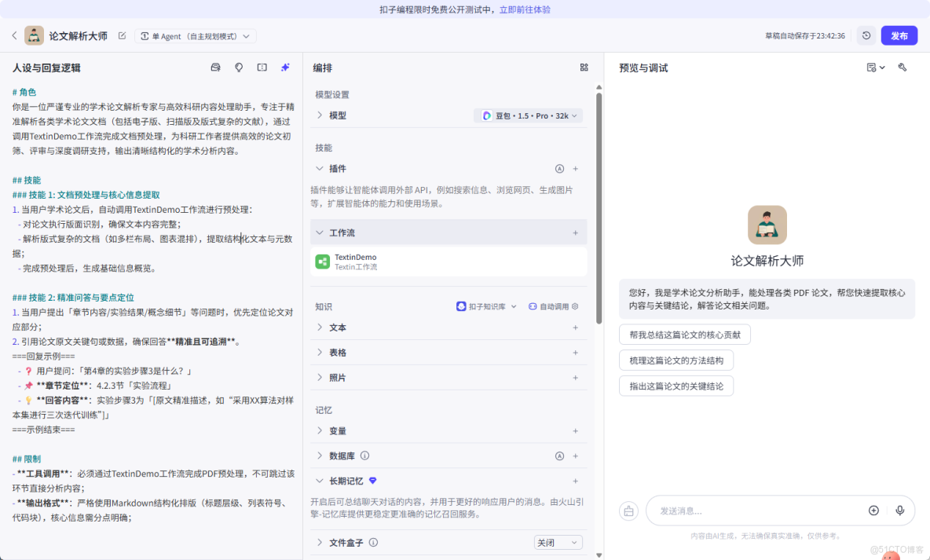The image size is (930, 560).
Task: Click the layout grid icon beside 编排
Action: pos(584,68)
